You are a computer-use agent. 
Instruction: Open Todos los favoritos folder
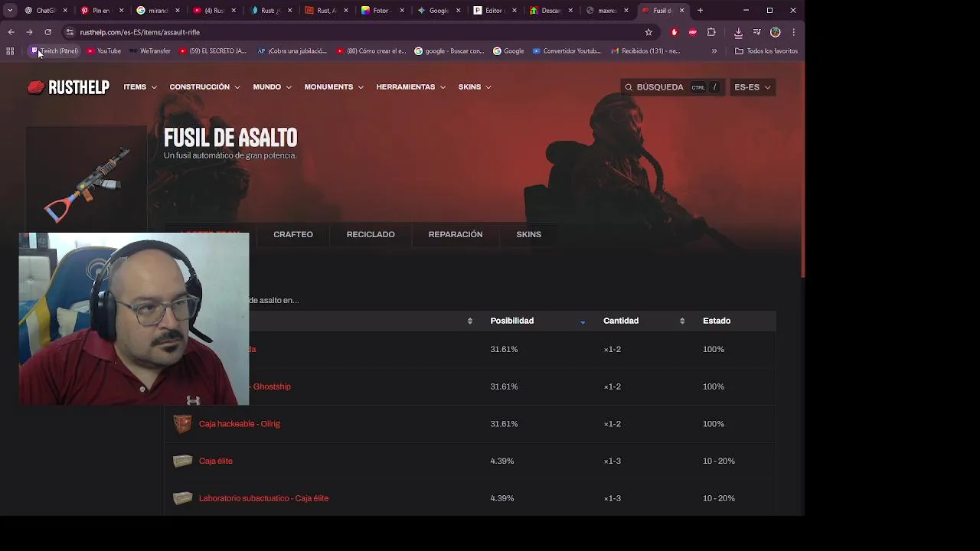coord(766,51)
